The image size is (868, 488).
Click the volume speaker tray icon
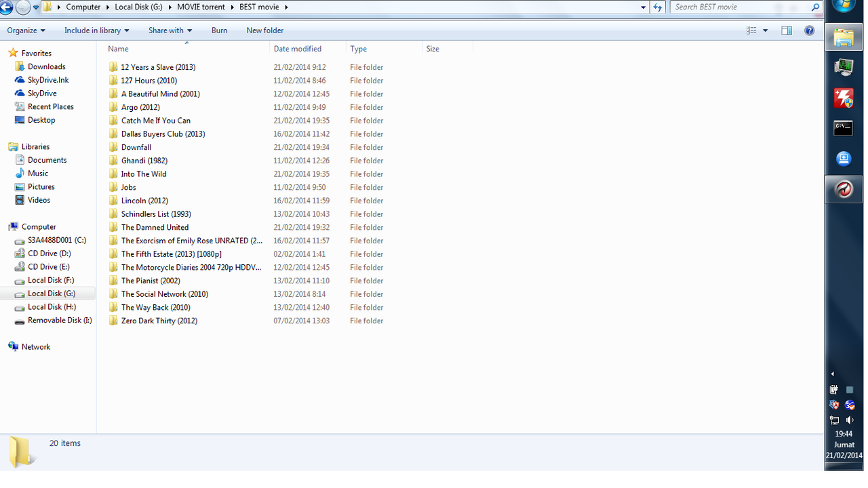click(x=850, y=420)
